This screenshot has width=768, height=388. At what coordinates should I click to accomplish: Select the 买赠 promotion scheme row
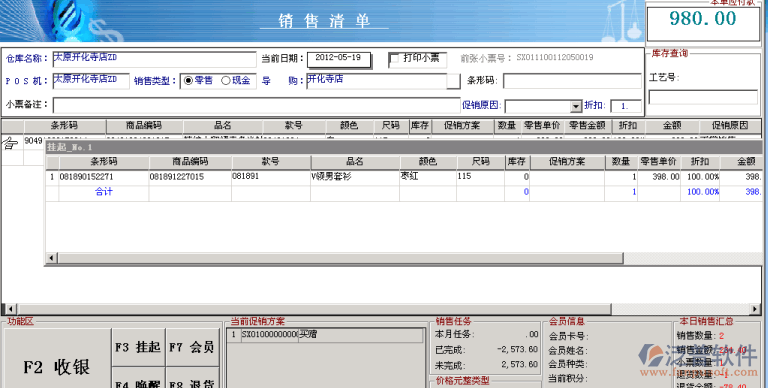(326, 335)
